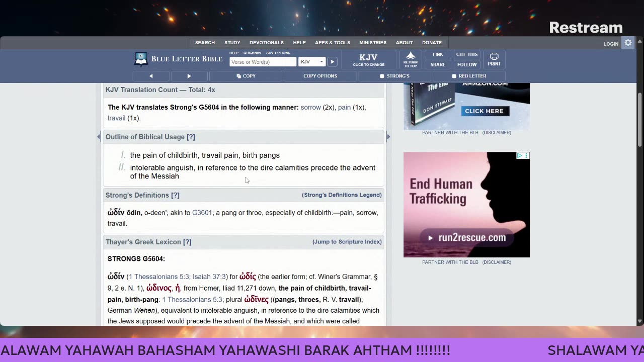
Task: Open the Ministries menu
Action: pos(373,43)
